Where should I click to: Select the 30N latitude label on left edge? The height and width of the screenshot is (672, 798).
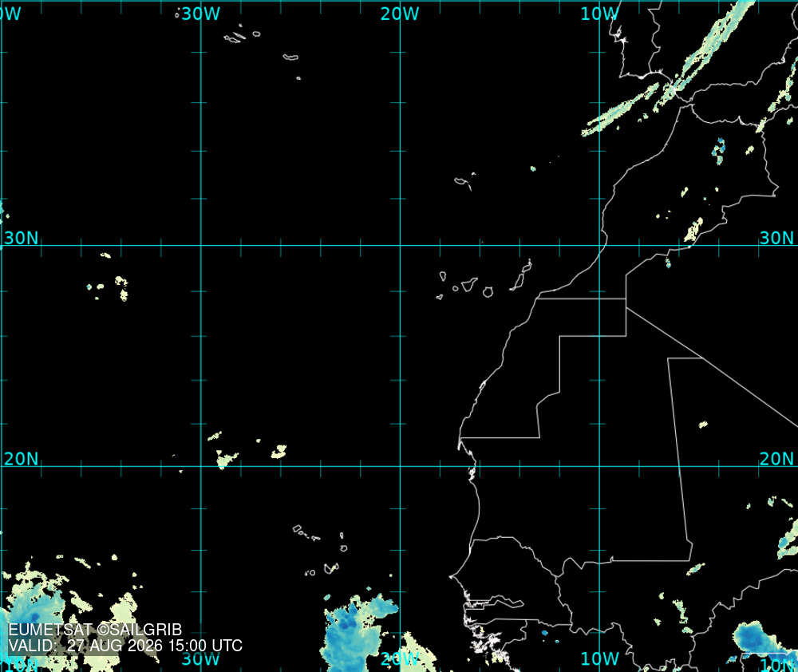click(22, 238)
